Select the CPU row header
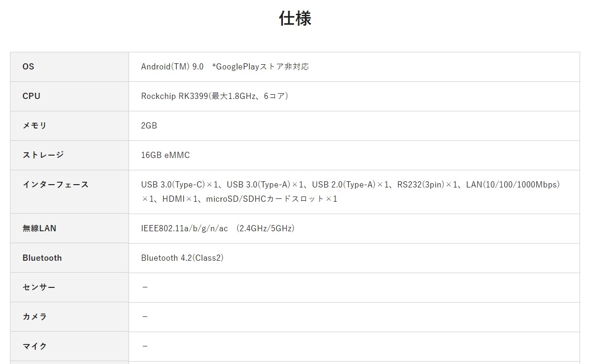 pyautogui.click(x=31, y=96)
